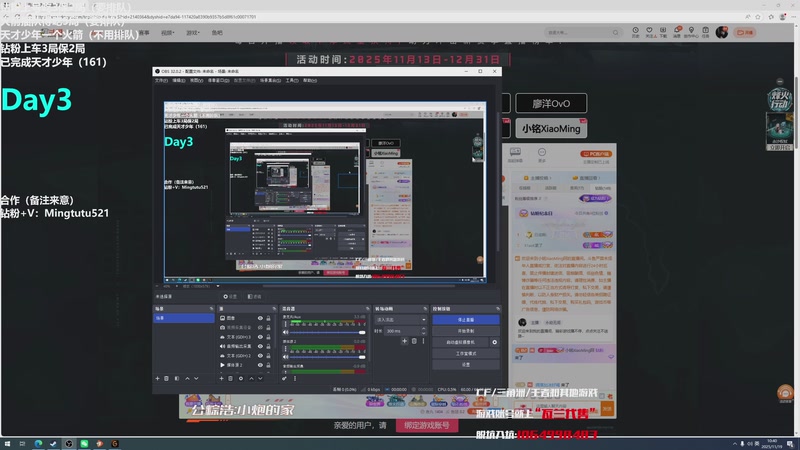Select the 场景 item in Scenes list
The height and width of the screenshot is (450, 800).
coord(184,318)
